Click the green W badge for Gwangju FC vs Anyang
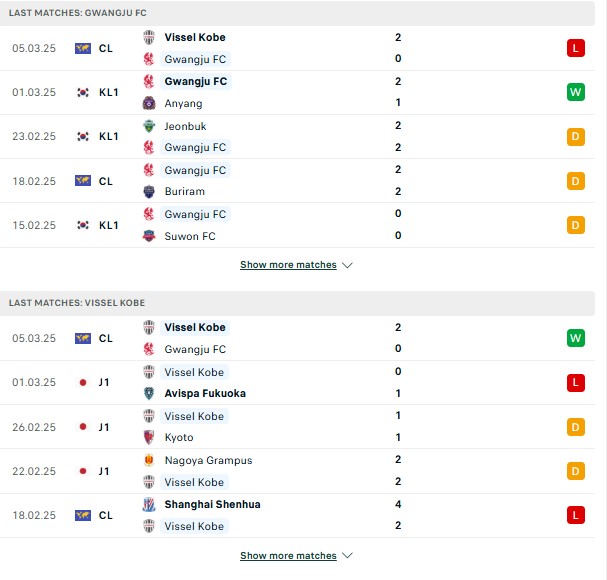The width and height of the screenshot is (607, 580). [x=575, y=92]
